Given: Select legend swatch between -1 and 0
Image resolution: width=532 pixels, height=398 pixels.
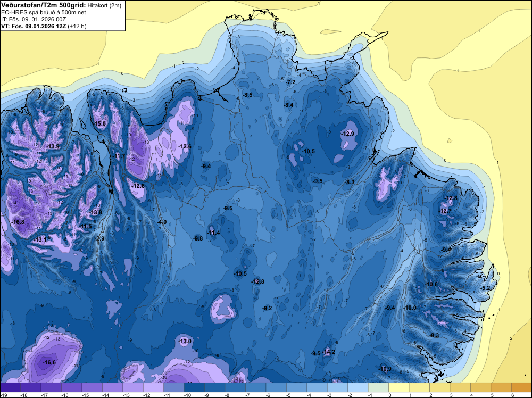Looking at the screenshot, I should (378, 387).
